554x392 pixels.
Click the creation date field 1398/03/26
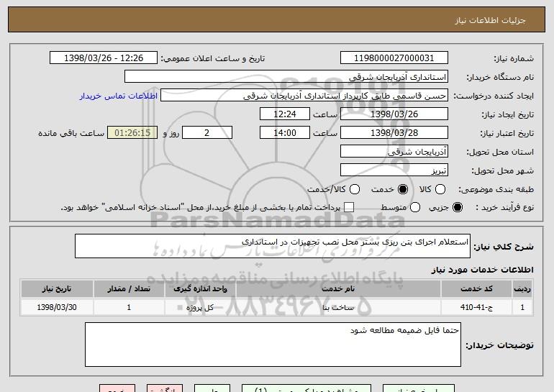click(x=394, y=114)
